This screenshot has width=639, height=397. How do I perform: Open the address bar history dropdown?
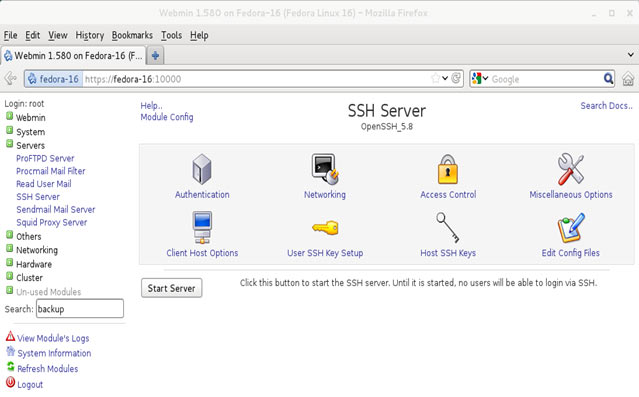(x=445, y=78)
